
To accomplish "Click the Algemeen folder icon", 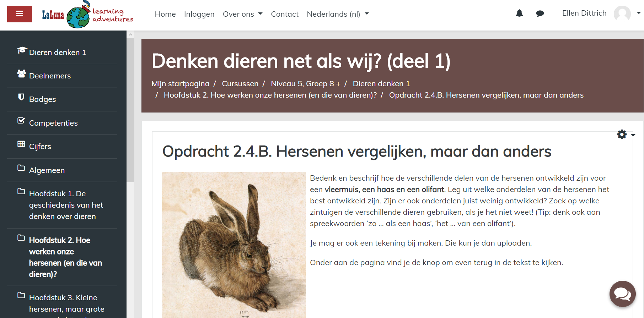I will (21, 168).
